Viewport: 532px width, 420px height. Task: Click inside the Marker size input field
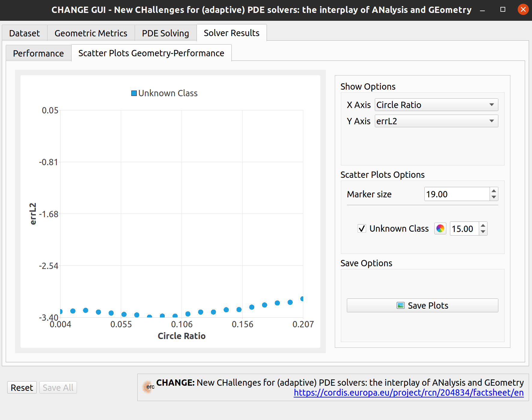[x=457, y=194]
